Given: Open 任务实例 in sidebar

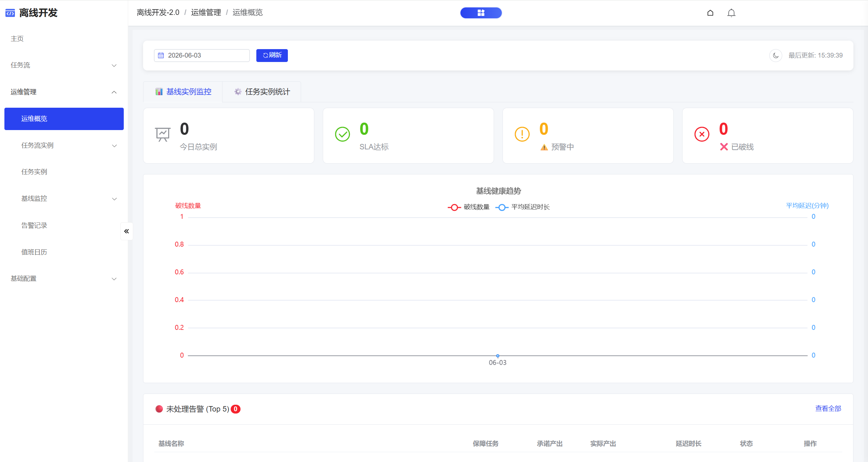Looking at the screenshot, I should pos(64,172).
